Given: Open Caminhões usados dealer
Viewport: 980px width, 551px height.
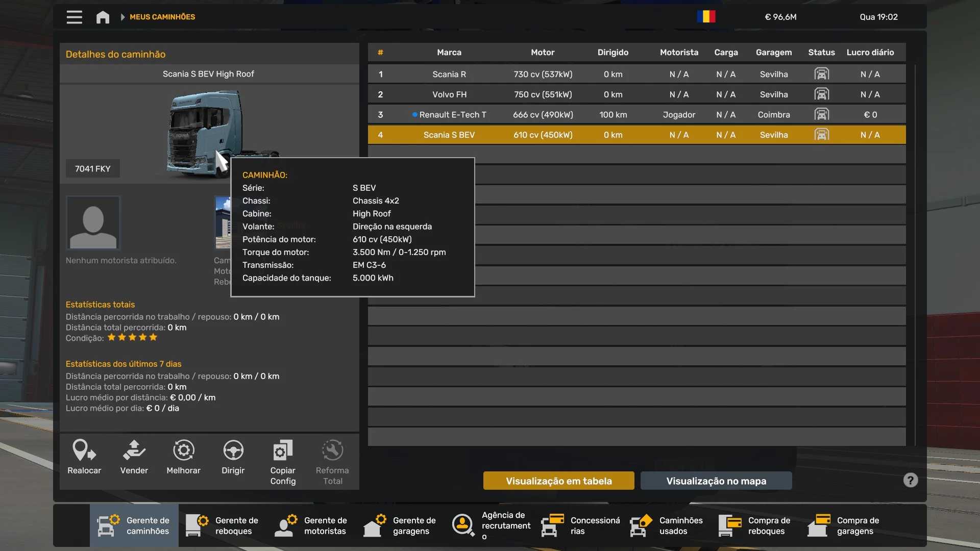Looking at the screenshot, I should point(667,525).
